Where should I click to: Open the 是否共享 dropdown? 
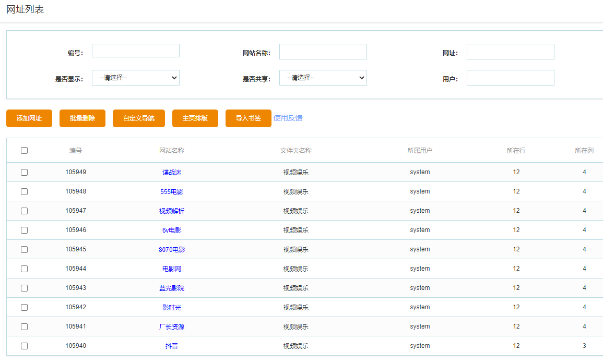coord(323,78)
